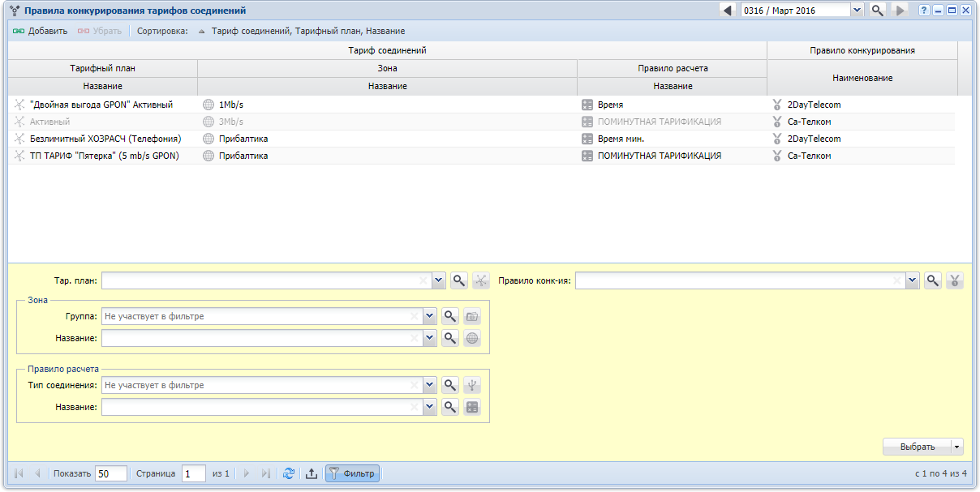
Task: Expand the period dropdown 0316 / Март 2016
Action: (x=857, y=11)
